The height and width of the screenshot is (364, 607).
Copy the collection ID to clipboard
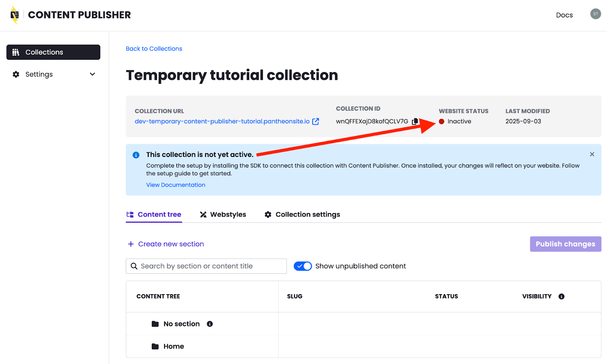pos(415,121)
